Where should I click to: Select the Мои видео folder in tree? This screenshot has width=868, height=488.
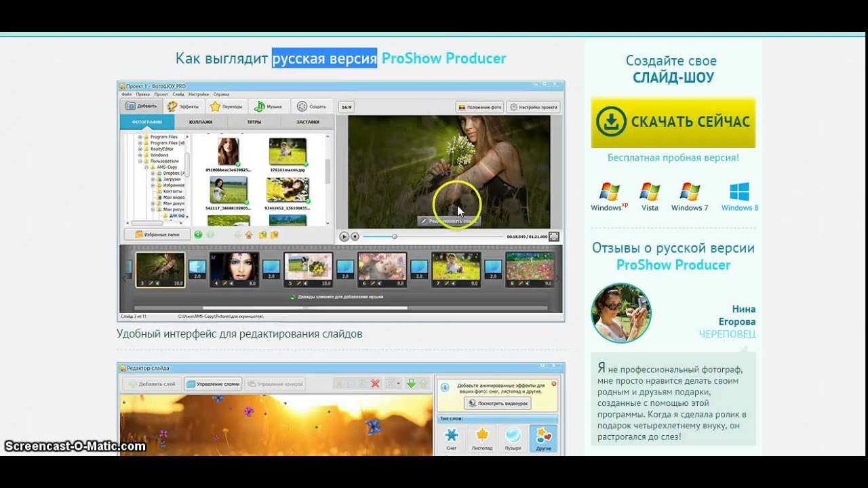tap(172, 197)
